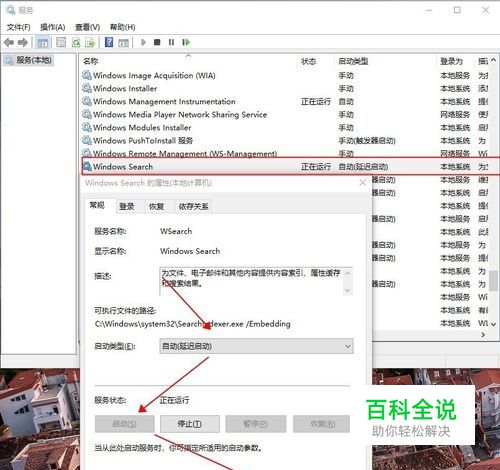Open the 文件(F) menu

pyautogui.click(x=19, y=27)
